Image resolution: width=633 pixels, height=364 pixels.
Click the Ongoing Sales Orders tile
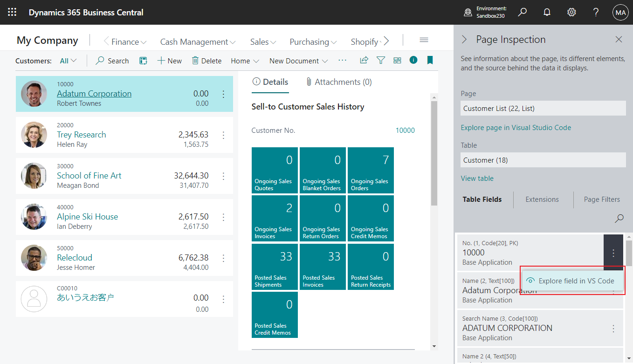[x=371, y=170]
